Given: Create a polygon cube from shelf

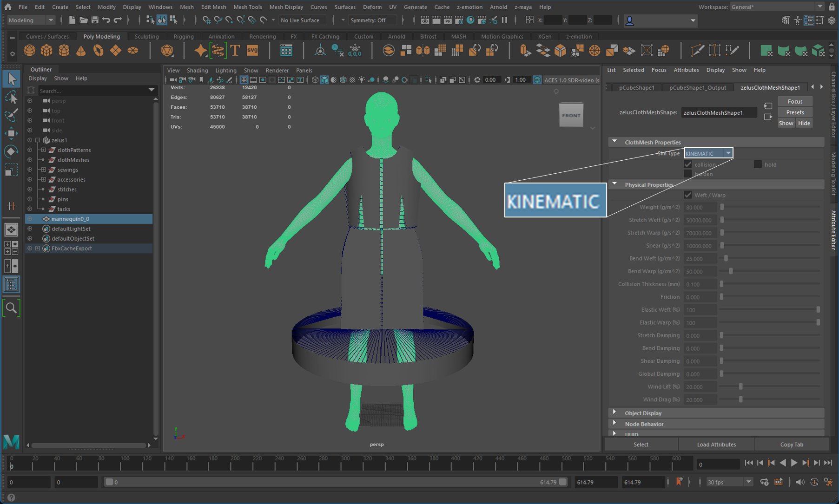Looking at the screenshot, I should 46,50.
